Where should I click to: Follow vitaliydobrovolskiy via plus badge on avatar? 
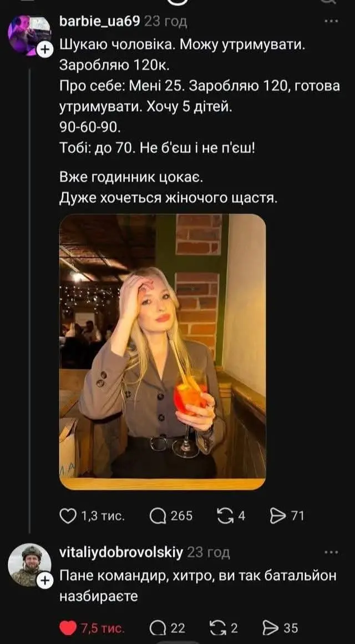(44, 581)
